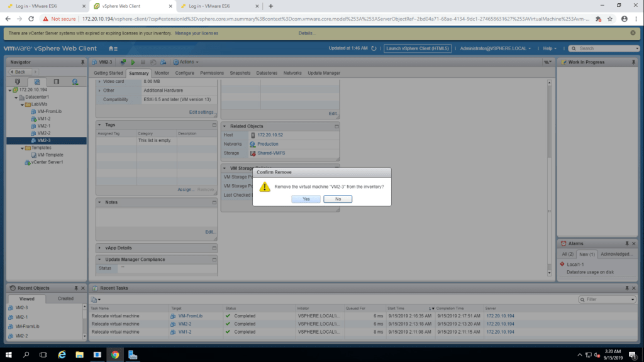Collapse the LabVMs folder in the tree
This screenshot has width=644, height=362.
(x=22, y=104)
